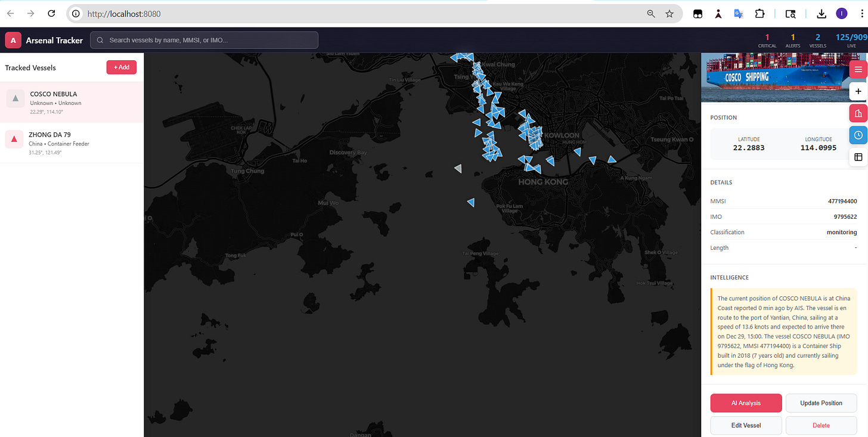Click the latitude value 22.2883
The height and width of the screenshot is (437, 868).
tap(749, 148)
